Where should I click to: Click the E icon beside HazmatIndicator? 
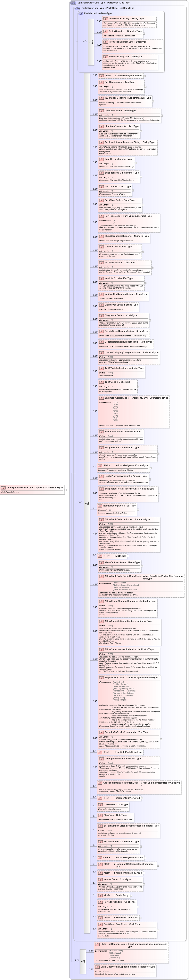pyautogui.click(x=102, y=431)
